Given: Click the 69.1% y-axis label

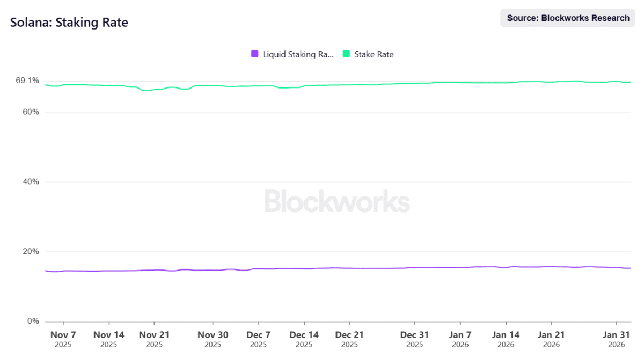Looking at the screenshot, I should pos(27,81).
